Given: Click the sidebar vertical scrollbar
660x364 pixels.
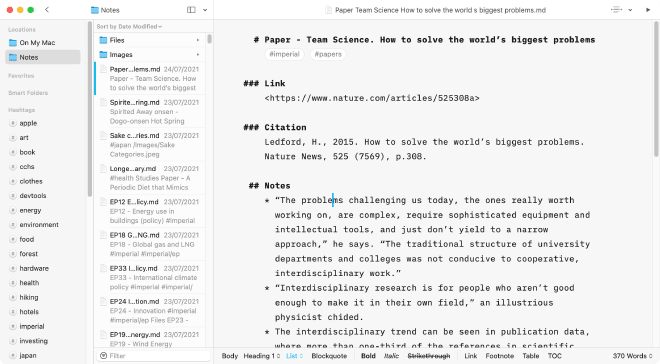Looking at the screenshot, I should click(89, 109).
